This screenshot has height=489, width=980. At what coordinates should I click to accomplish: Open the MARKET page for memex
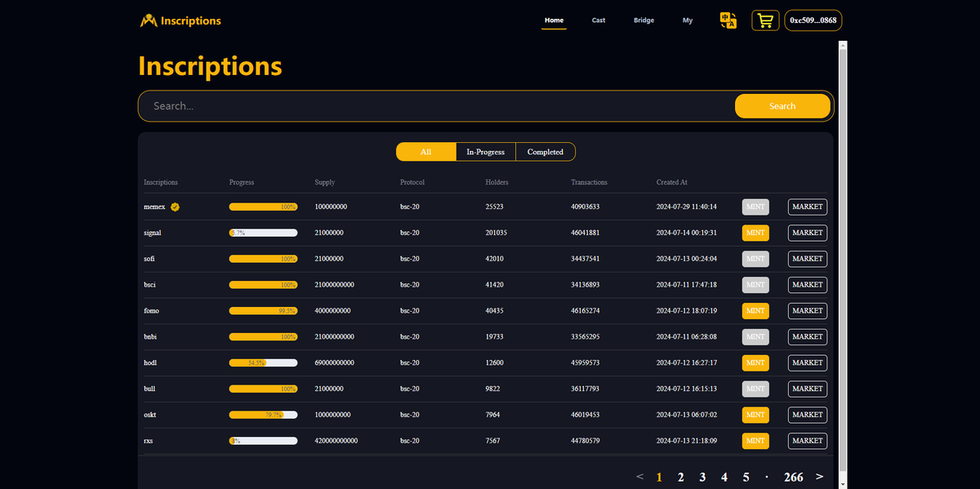[807, 207]
